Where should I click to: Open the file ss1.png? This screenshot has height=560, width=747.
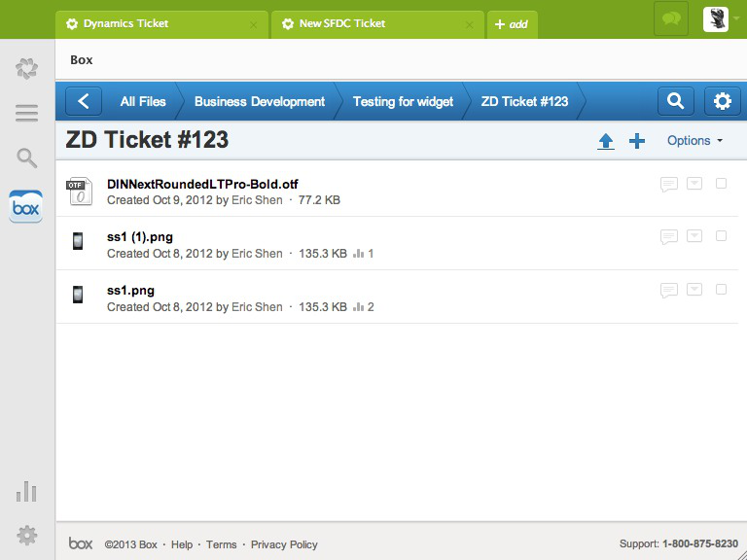point(130,291)
